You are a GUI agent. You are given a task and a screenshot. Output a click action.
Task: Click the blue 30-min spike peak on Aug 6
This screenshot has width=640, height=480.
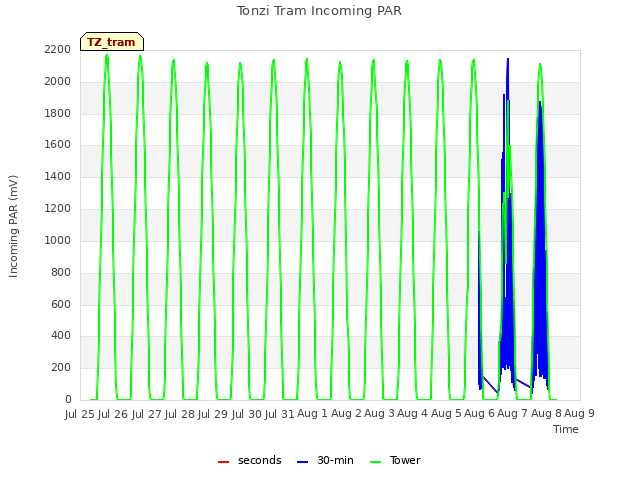(508, 60)
